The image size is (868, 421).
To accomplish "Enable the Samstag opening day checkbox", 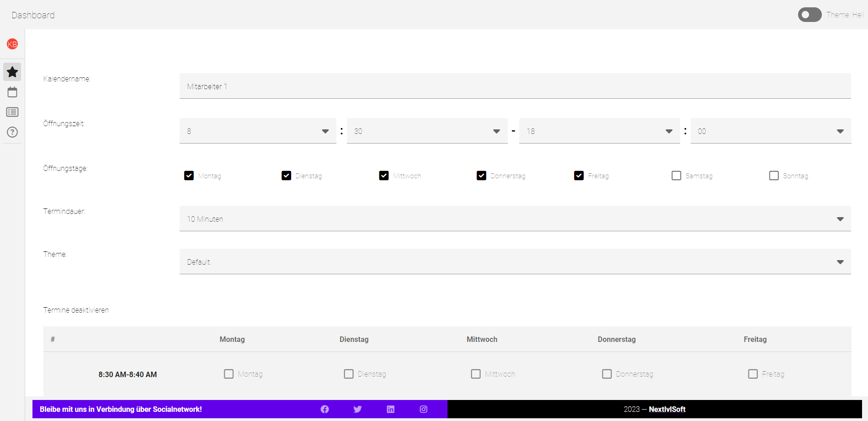I will pyautogui.click(x=676, y=176).
